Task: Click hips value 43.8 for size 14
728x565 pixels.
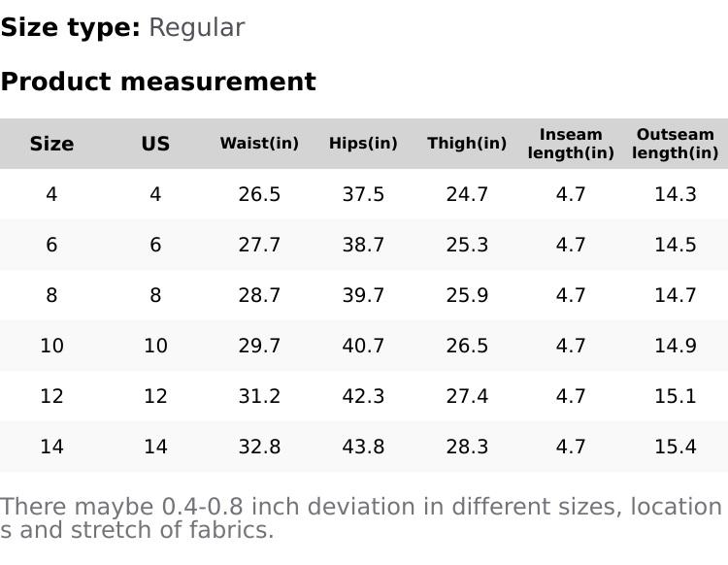Action: coord(363,447)
